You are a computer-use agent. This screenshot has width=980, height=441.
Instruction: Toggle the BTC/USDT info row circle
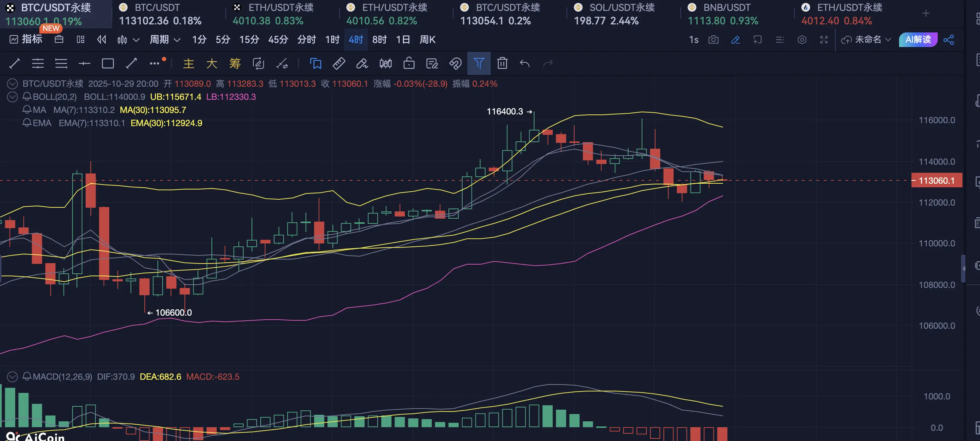pyautogui.click(x=12, y=83)
